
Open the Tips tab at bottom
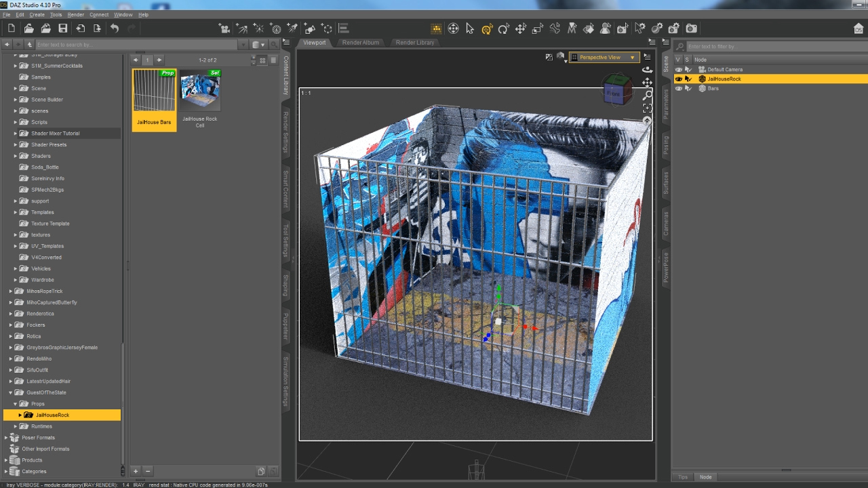pos(683,477)
